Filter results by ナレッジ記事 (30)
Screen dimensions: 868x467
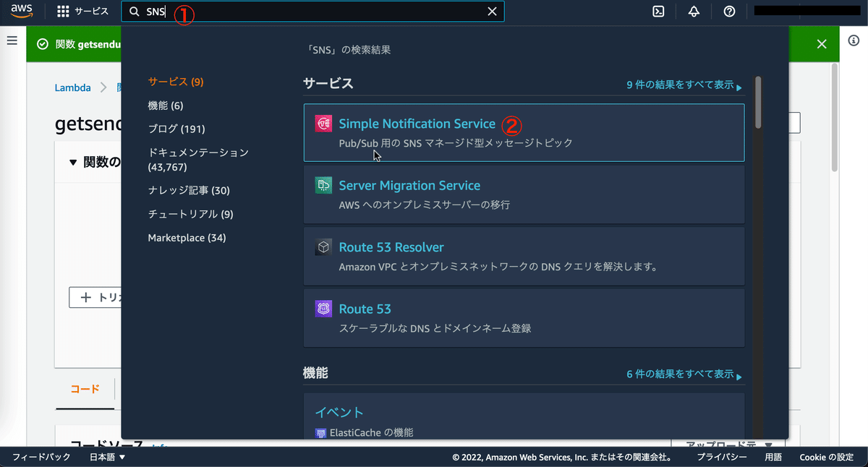point(189,190)
